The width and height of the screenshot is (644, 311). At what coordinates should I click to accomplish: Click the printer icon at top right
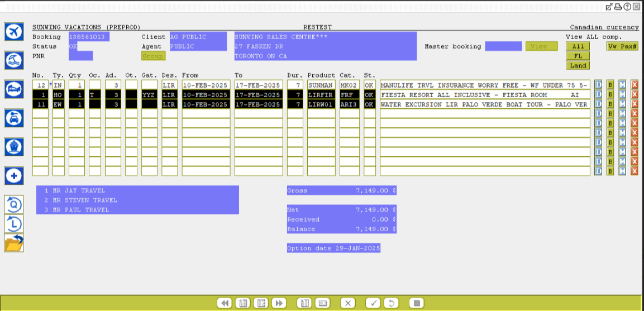(x=618, y=6)
